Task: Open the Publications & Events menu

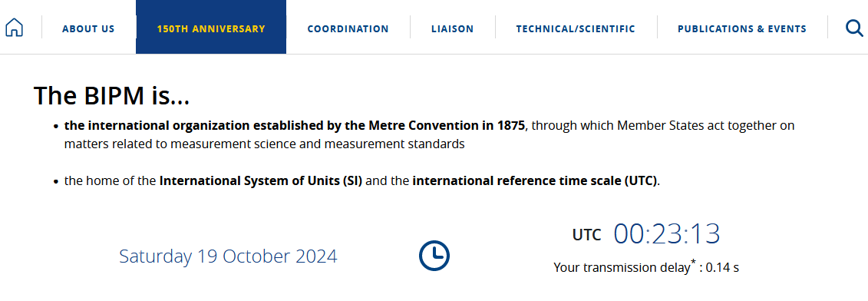Action: tap(742, 29)
